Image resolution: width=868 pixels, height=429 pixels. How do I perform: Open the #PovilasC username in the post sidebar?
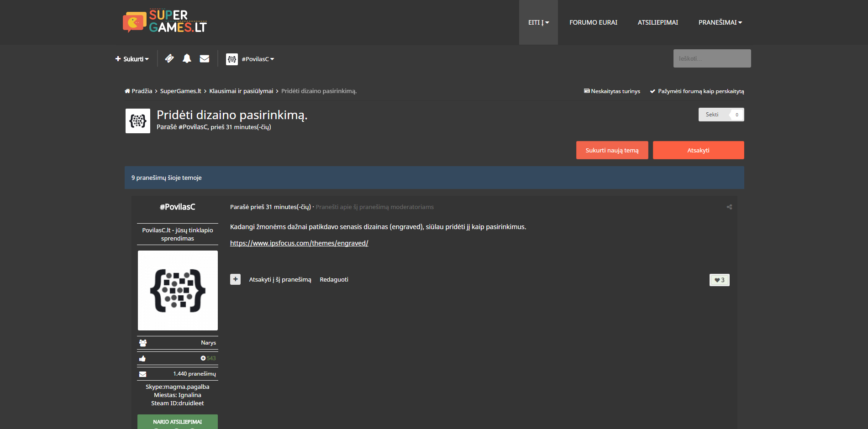[178, 207]
